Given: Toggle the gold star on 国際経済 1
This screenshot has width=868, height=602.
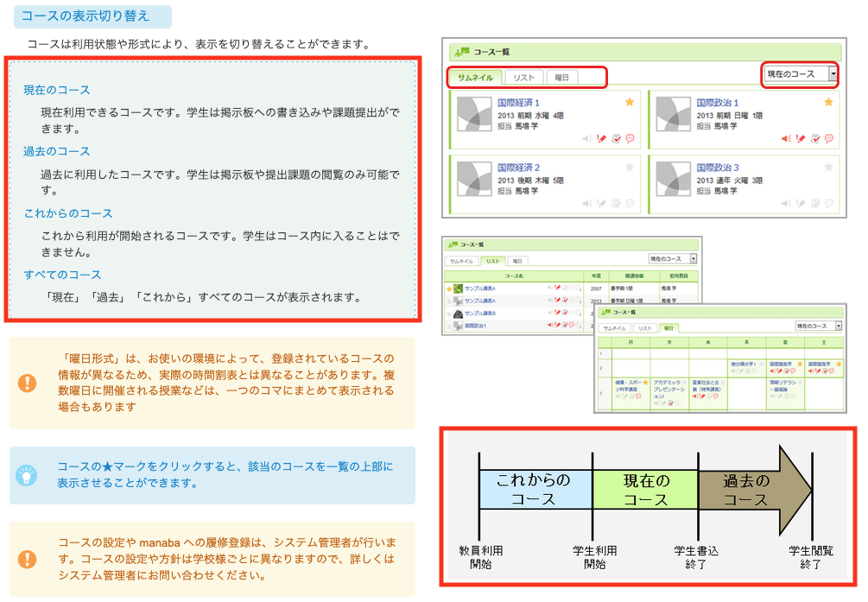Looking at the screenshot, I should [630, 102].
